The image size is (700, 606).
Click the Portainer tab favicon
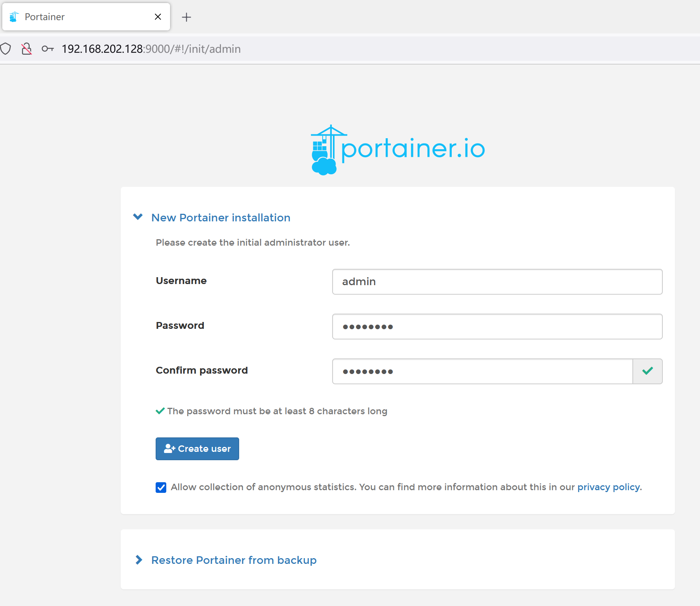[x=14, y=17]
